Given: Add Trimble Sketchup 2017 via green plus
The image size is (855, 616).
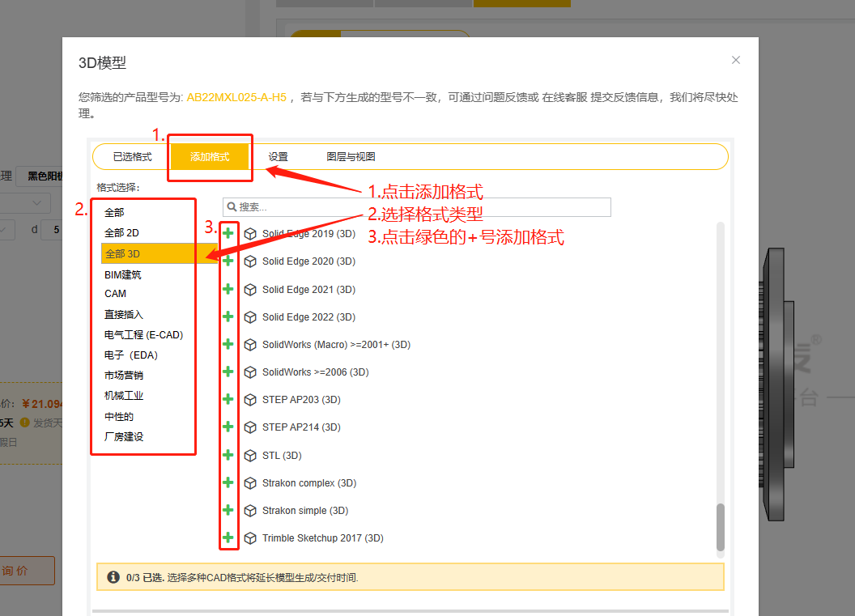Looking at the screenshot, I should click(228, 537).
